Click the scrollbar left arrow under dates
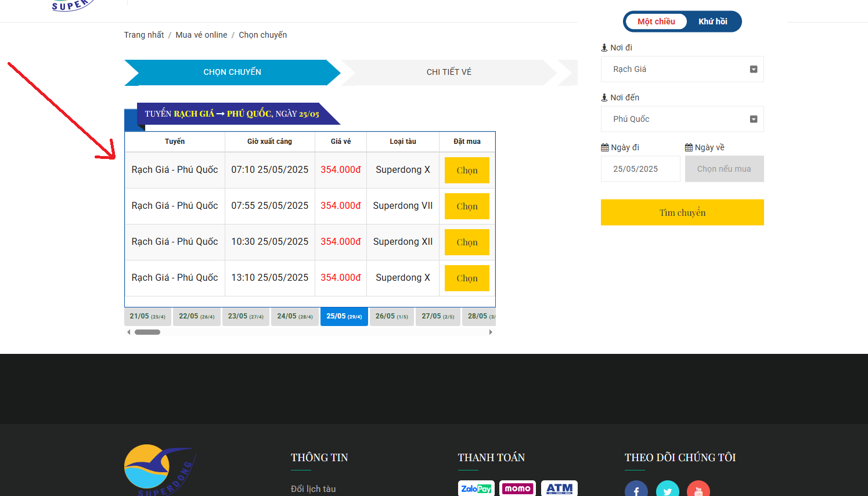 click(129, 332)
